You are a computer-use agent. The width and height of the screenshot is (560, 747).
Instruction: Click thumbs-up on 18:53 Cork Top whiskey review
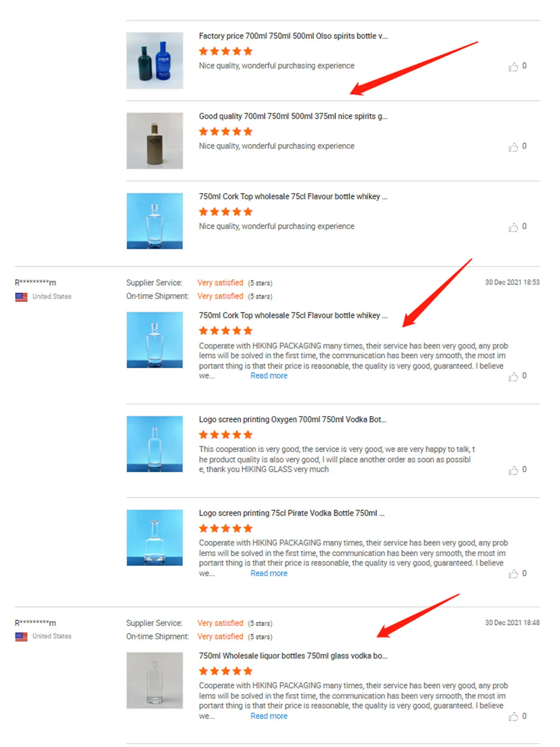click(x=513, y=377)
